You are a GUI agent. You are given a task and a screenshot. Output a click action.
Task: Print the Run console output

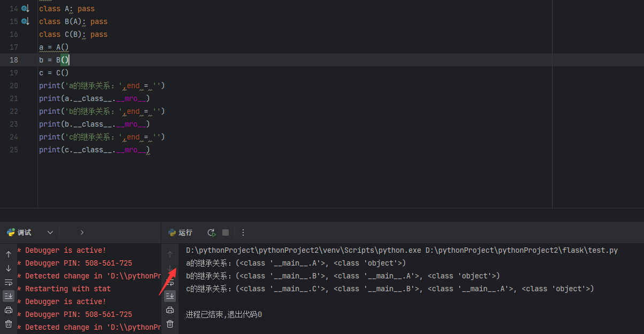click(170, 310)
